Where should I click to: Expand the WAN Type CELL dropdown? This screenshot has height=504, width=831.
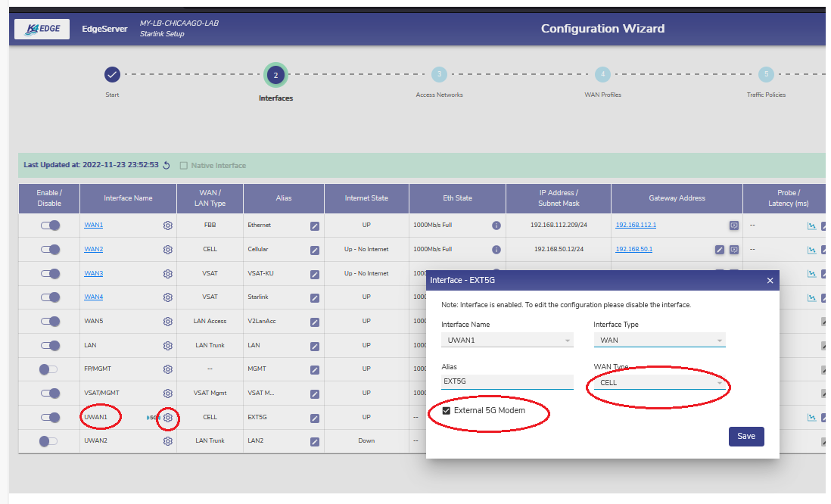pos(658,383)
